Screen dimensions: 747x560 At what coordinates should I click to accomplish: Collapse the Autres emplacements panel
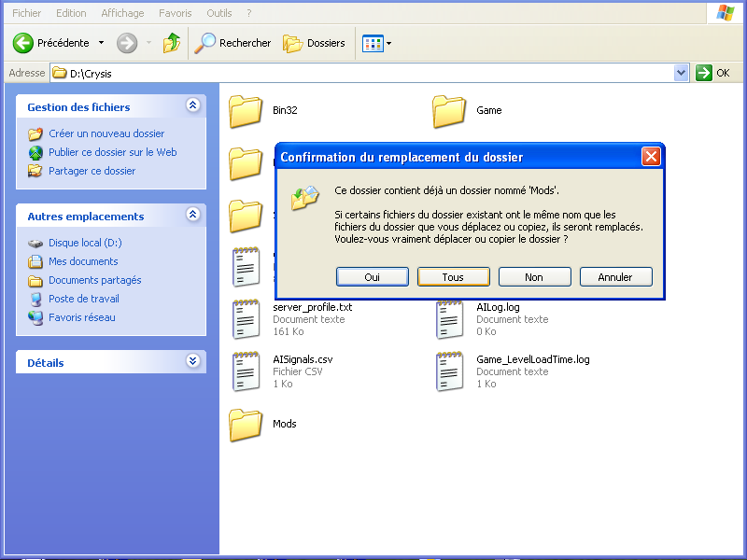193,215
